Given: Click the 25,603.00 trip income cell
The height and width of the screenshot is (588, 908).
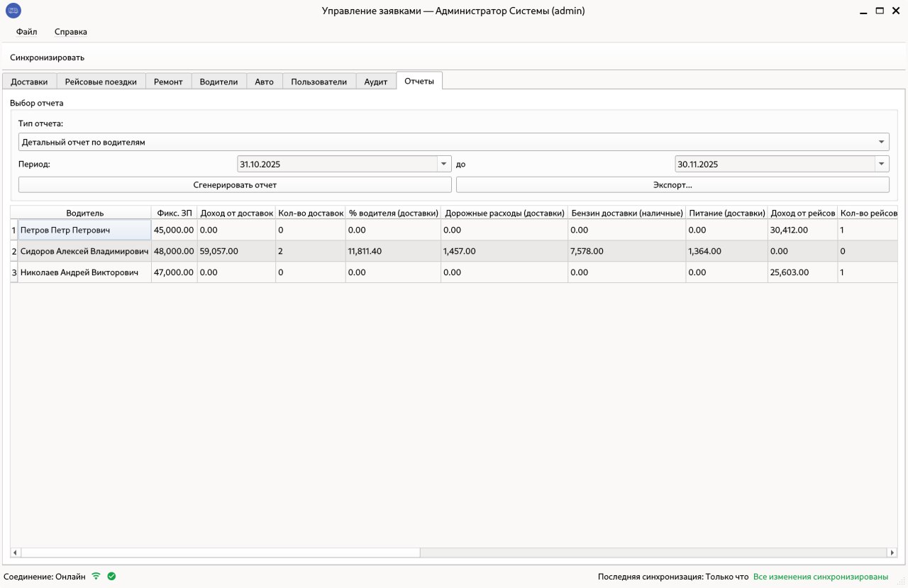Looking at the screenshot, I should [802, 272].
